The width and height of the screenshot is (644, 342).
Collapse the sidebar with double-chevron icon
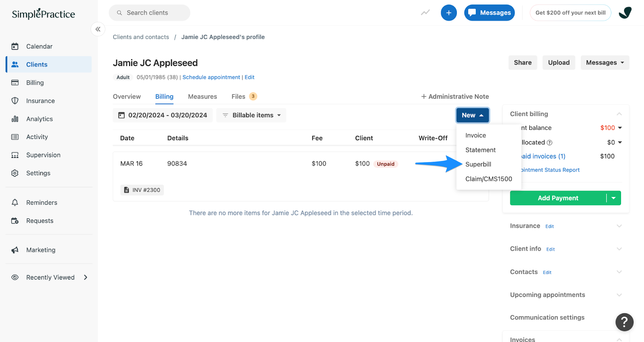coord(98,29)
